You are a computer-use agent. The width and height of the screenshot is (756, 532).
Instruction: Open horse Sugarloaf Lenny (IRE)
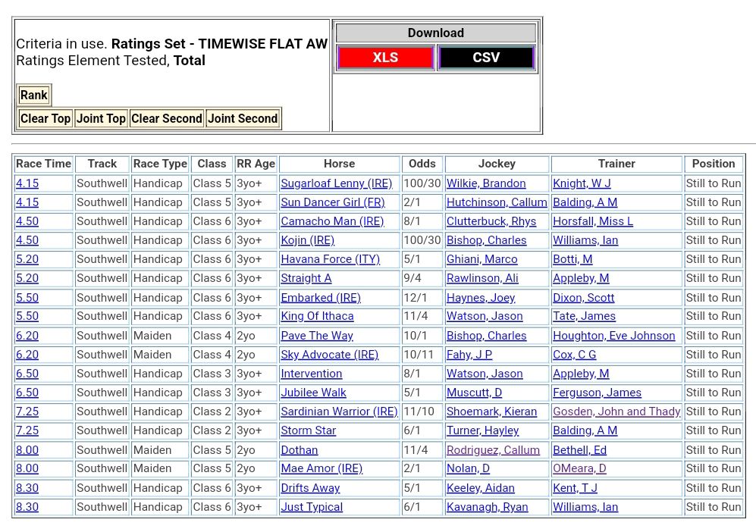[336, 183]
